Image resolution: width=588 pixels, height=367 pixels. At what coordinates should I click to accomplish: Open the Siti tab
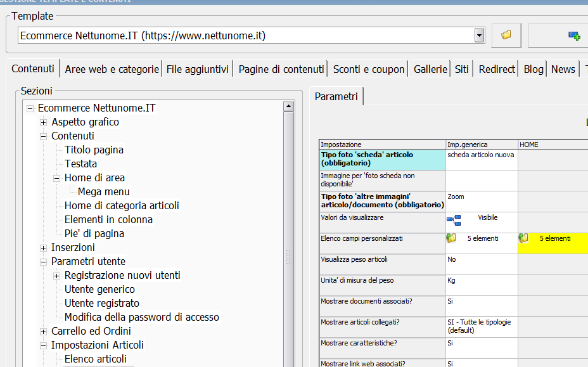click(462, 70)
